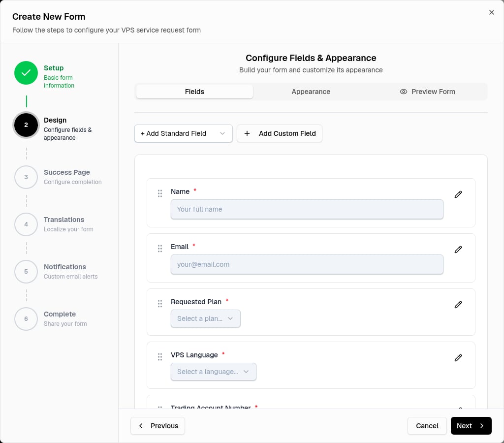Click the Success Page step label
Screen dimensions: 504x443
(67, 172)
